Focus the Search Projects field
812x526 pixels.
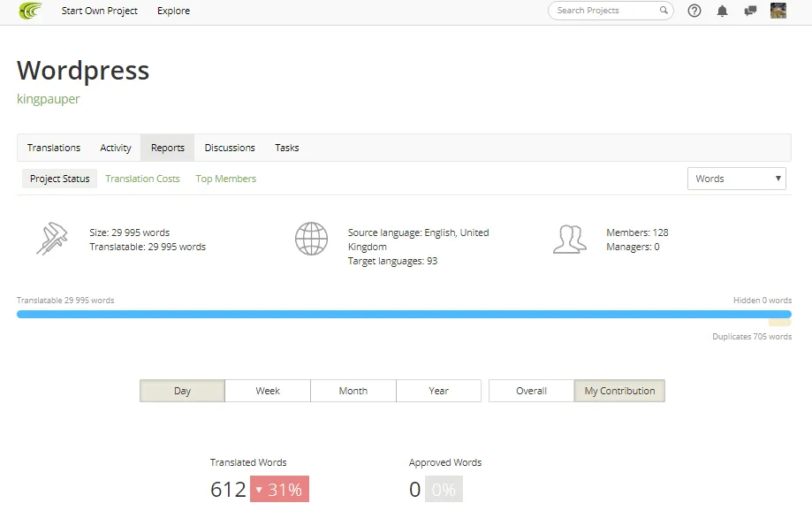click(x=611, y=11)
